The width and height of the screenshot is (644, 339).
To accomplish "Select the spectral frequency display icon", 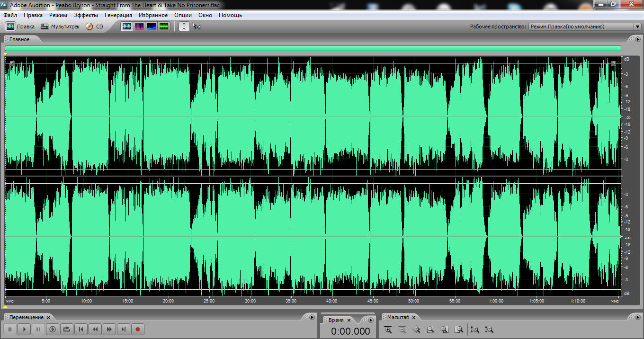I will pyautogui.click(x=139, y=27).
